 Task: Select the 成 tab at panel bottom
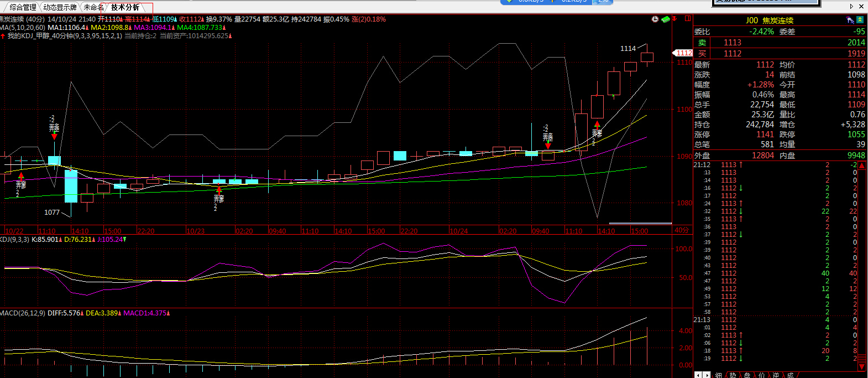pyautogui.click(x=790, y=375)
